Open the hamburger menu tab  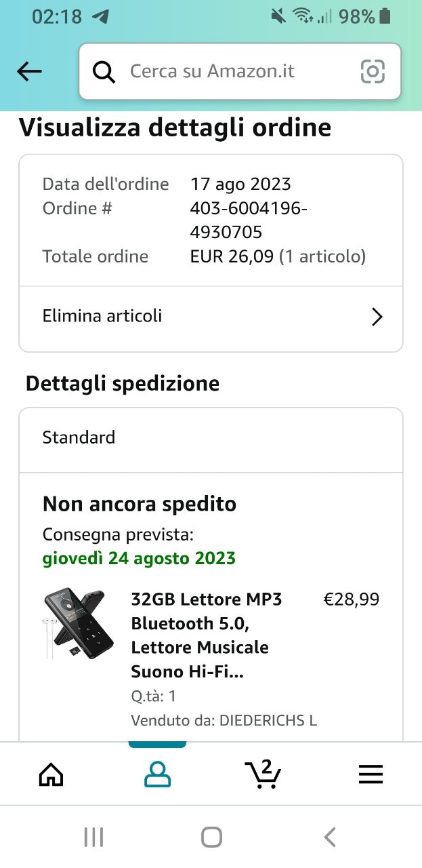[371, 774]
